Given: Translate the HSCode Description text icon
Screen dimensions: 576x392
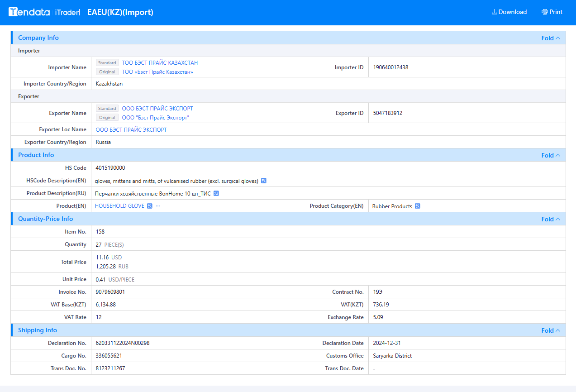Looking at the screenshot, I should tap(264, 181).
